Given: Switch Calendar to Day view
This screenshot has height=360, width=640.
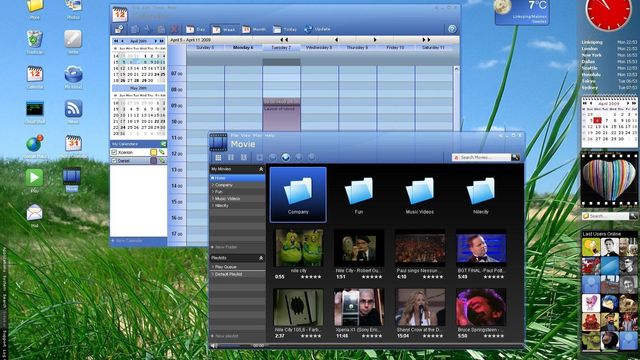Looking at the screenshot, I should (196, 29).
